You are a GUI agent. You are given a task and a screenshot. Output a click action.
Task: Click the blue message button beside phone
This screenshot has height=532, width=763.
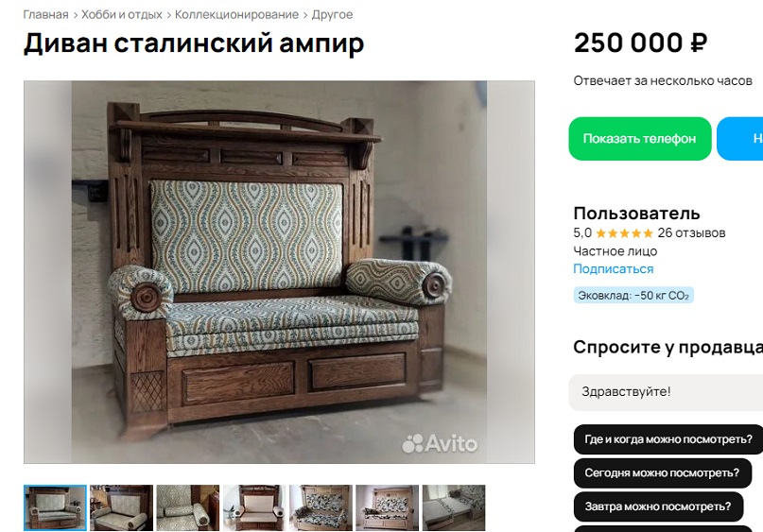point(740,139)
